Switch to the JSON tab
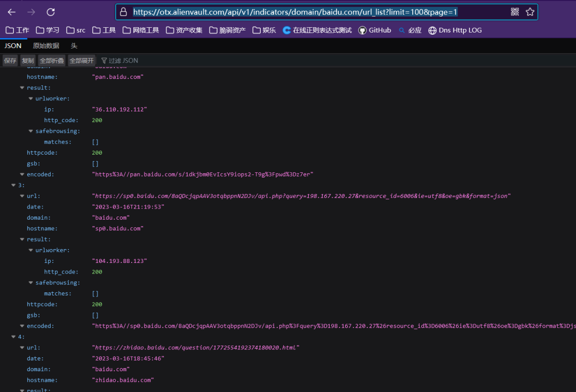The height and width of the screenshot is (392, 576). (x=13, y=45)
